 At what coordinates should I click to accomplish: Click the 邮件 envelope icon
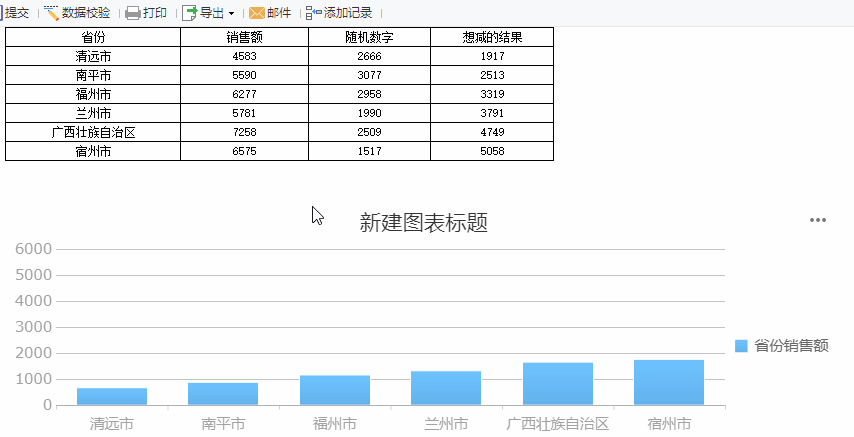[x=257, y=13]
